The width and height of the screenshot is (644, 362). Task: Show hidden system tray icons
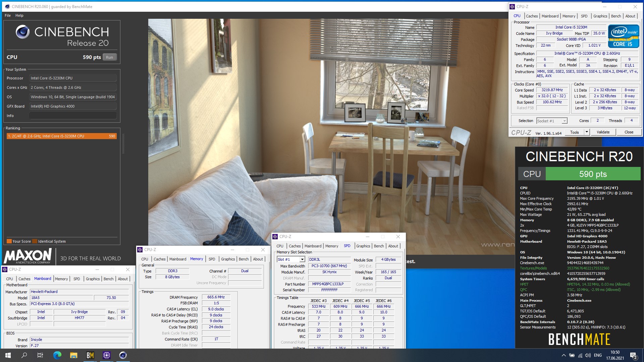[563, 355]
